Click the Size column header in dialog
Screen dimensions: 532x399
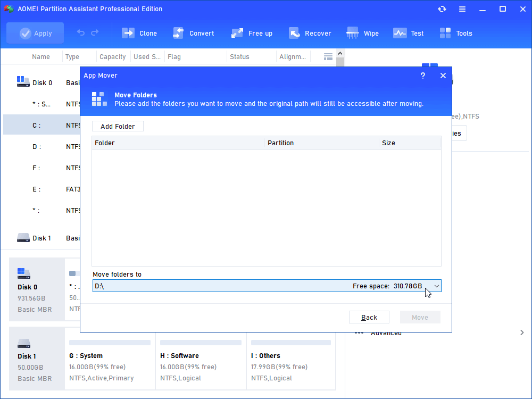[x=410, y=143]
